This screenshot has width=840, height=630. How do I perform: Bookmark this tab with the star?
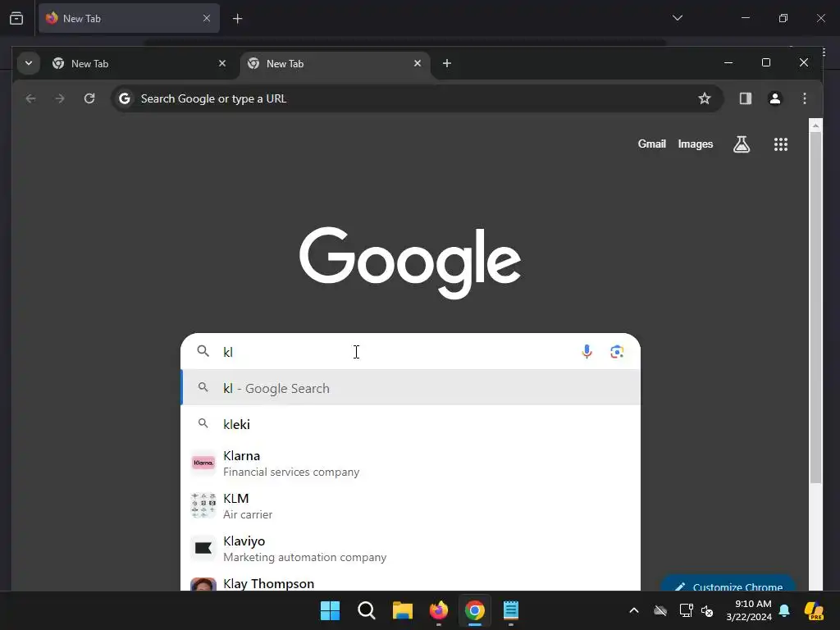pyautogui.click(x=705, y=98)
